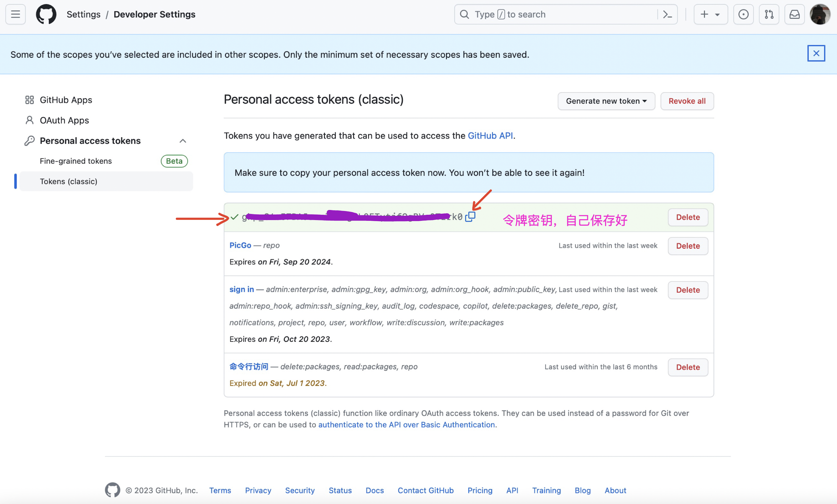Image resolution: width=837 pixels, height=504 pixels.
Task: Open the notifications inbox icon
Action: tap(794, 14)
